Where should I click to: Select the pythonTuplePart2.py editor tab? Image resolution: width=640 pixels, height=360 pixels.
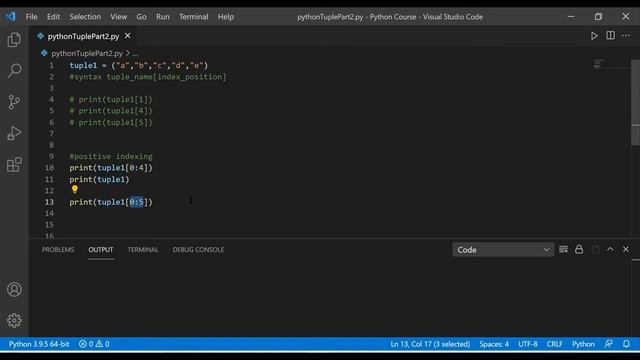pyautogui.click(x=83, y=36)
